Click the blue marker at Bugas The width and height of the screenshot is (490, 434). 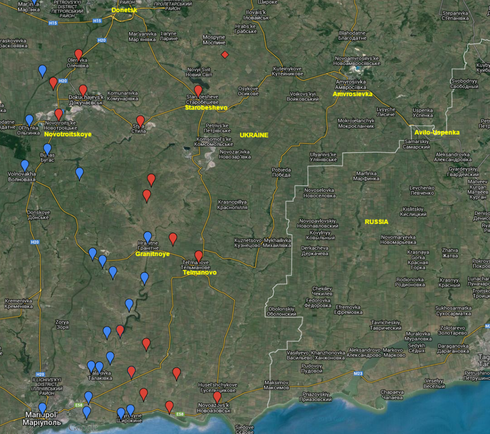click(47, 150)
